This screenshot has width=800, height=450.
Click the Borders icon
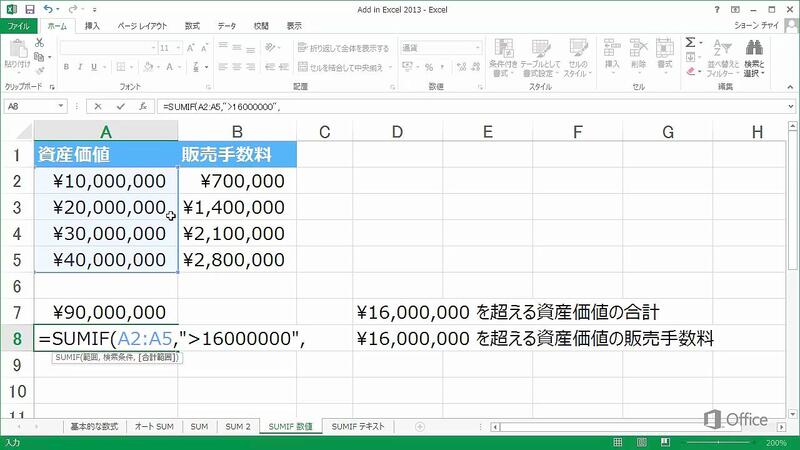[x=121, y=67]
